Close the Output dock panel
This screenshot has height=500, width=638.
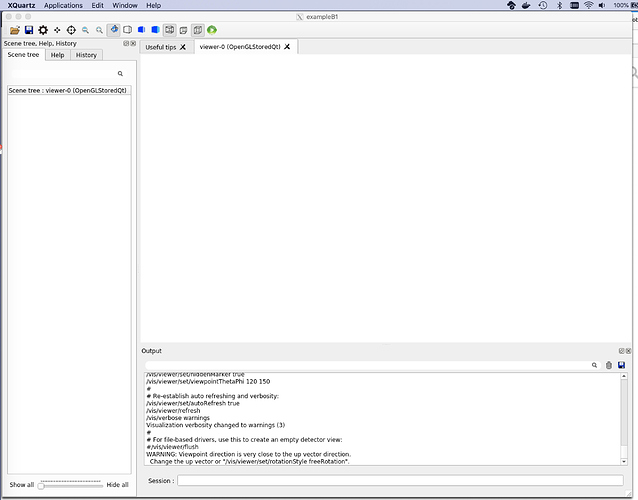pos(628,351)
